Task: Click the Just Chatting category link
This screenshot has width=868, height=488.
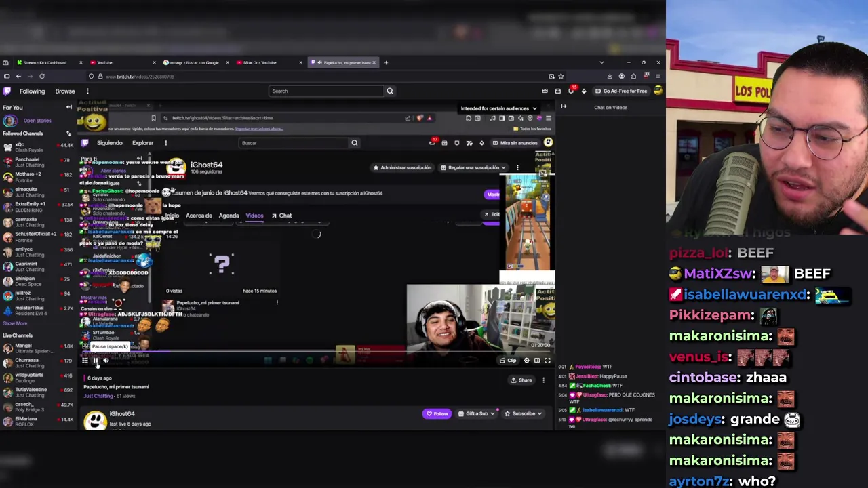Action: pyautogui.click(x=98, y=396)
